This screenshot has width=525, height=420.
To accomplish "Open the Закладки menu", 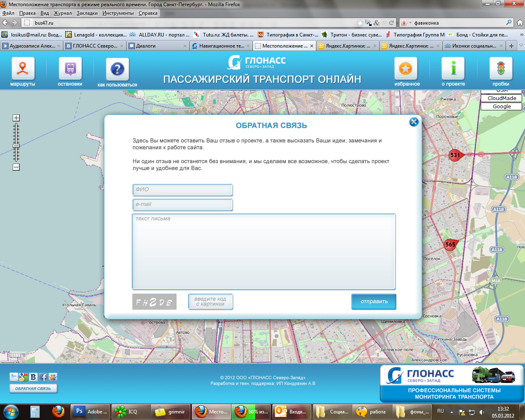I will (x=87, y=13).
